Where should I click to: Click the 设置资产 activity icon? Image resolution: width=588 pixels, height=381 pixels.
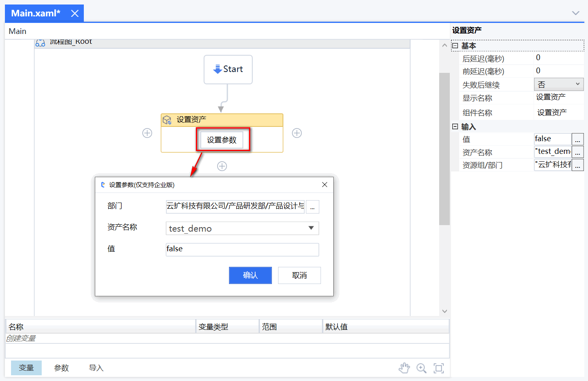(167, 120)
